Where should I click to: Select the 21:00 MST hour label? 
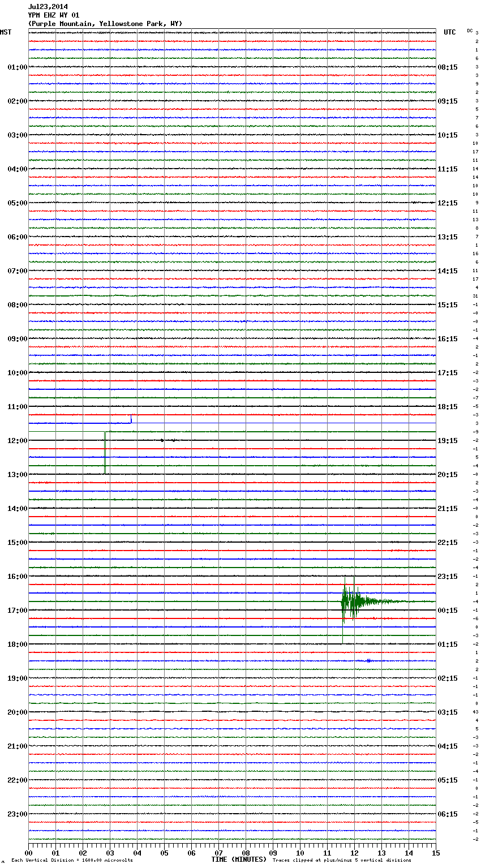(17, 746)
